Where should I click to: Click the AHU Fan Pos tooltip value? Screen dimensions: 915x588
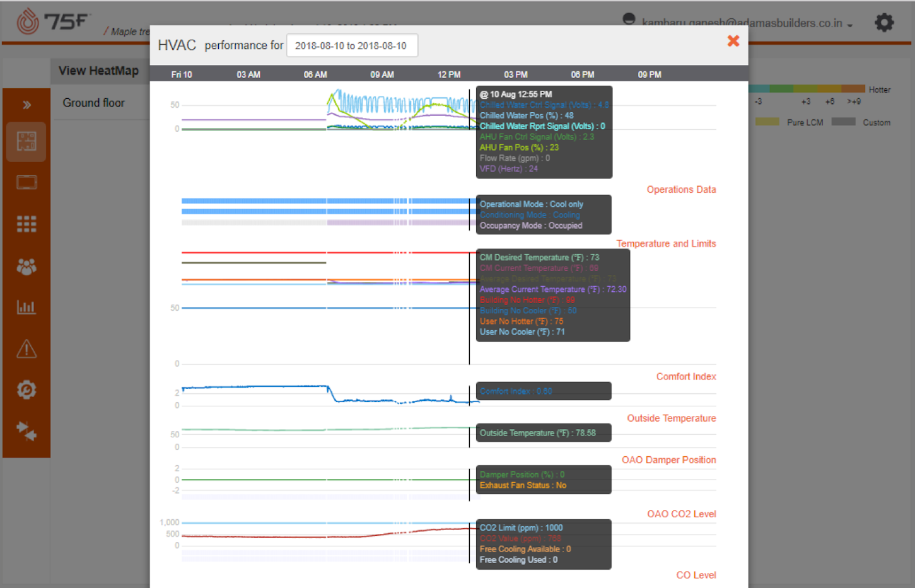point(519,147)
